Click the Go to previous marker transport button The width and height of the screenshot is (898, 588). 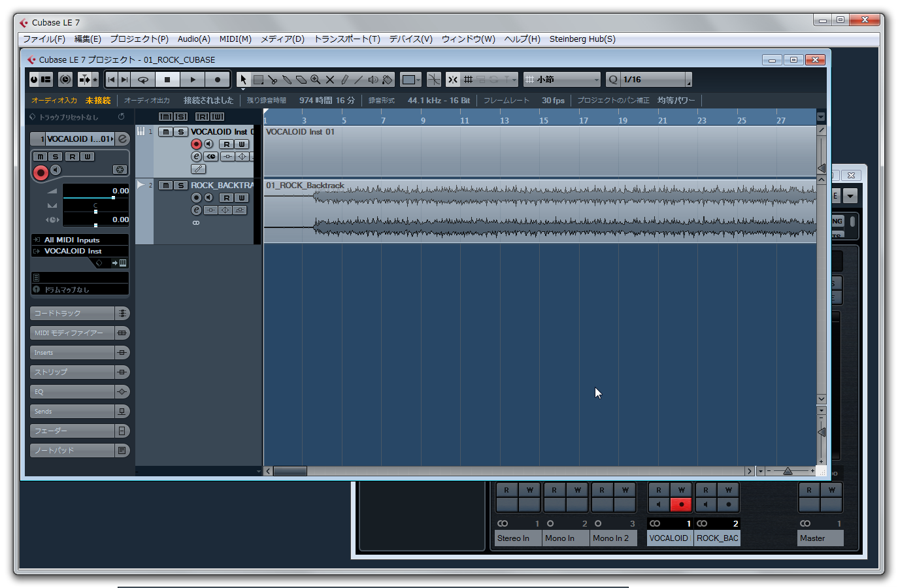111,80
